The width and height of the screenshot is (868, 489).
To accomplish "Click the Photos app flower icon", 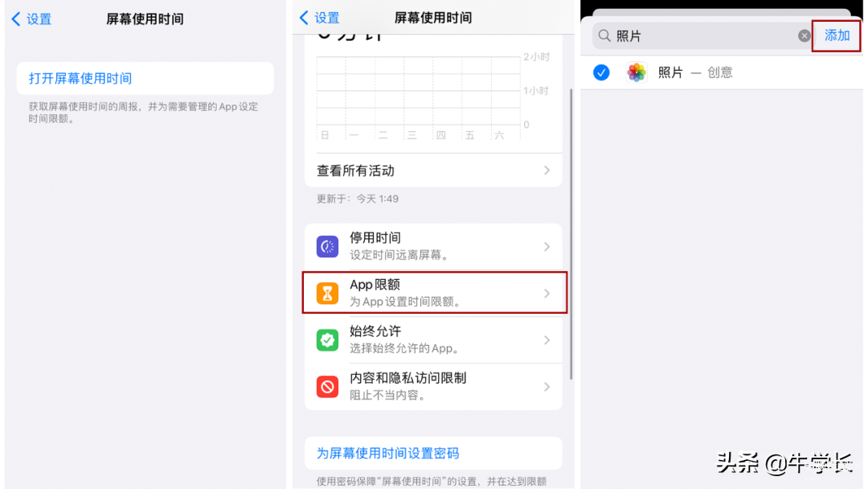I will pos(637,72).
